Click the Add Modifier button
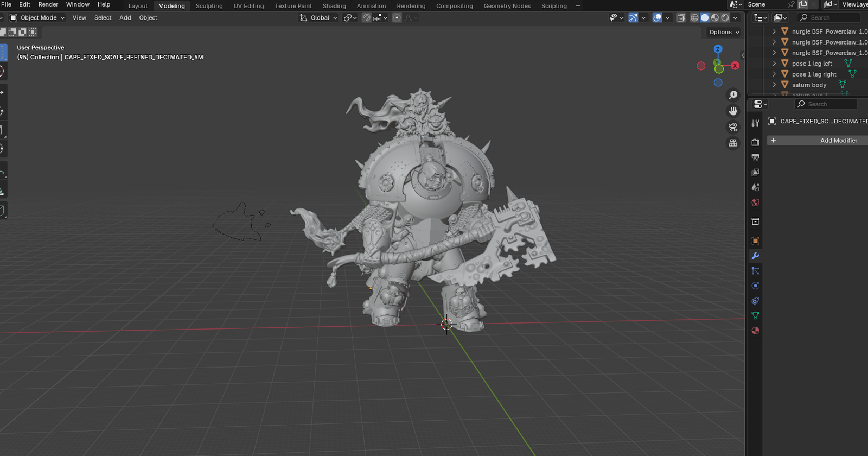The height and width of the screenshot is (456, 868). [x=818, y=141]
